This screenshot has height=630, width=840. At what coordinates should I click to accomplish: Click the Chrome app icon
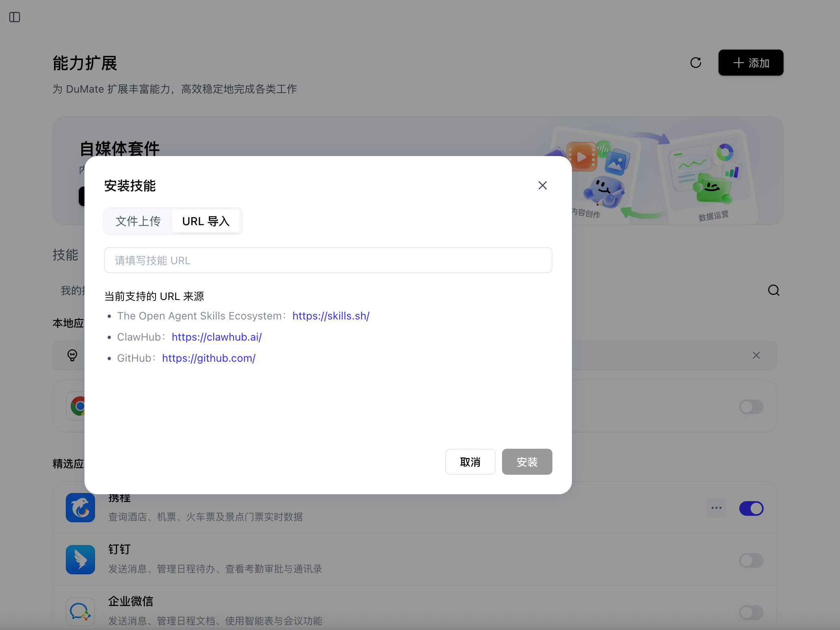point(77,406)
